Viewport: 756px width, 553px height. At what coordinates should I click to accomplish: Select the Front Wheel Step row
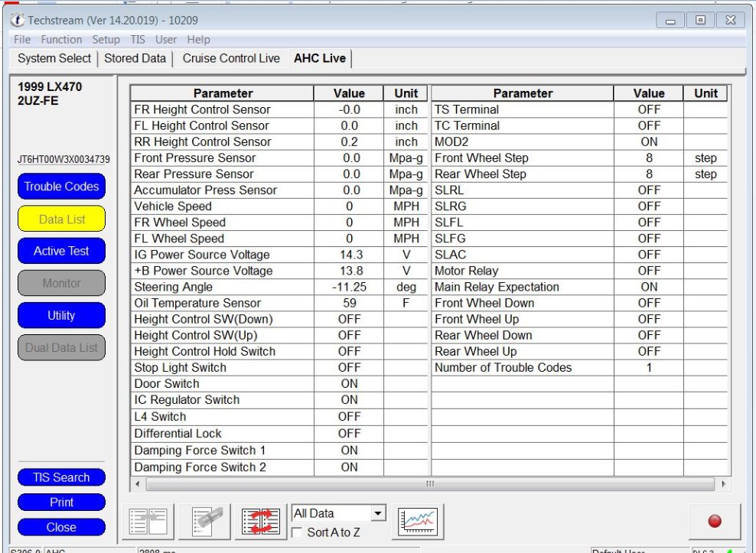click(x=579, y=158)
